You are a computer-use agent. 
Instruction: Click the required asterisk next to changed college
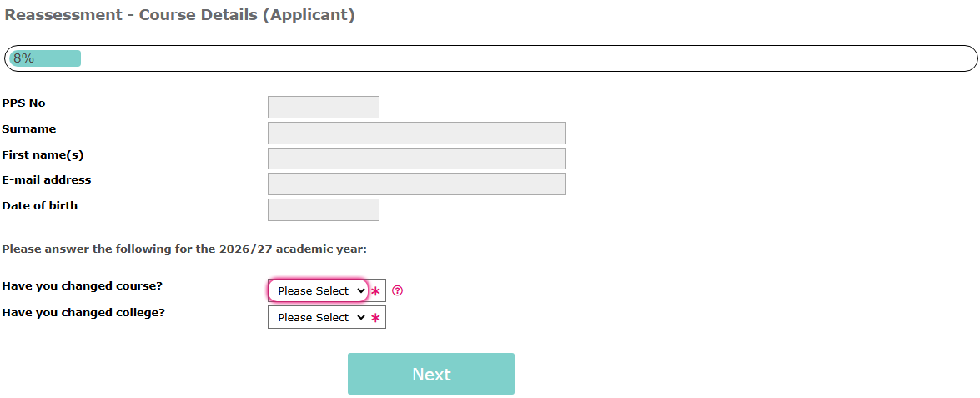coord(375,318)
